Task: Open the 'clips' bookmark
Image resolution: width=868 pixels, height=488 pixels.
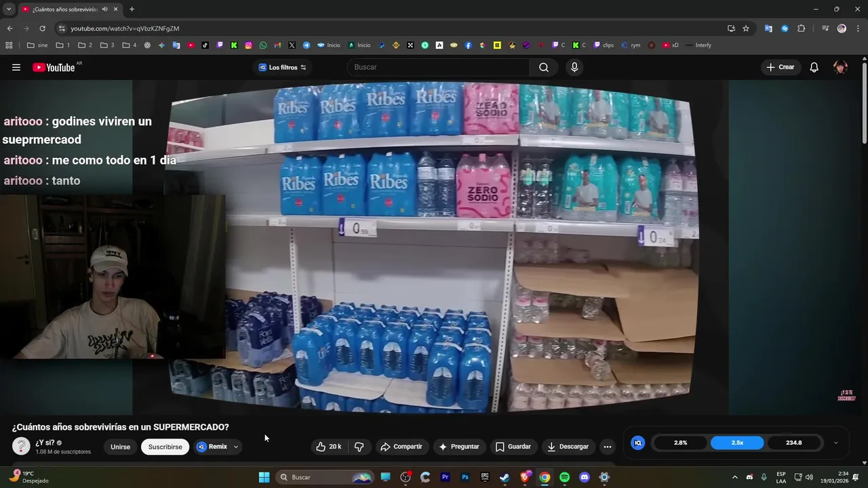Action: [604, 45]
